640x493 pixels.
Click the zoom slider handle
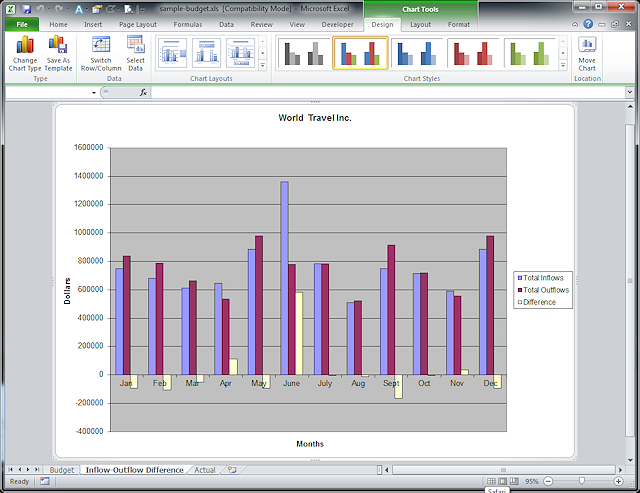(x=582, y=482)
